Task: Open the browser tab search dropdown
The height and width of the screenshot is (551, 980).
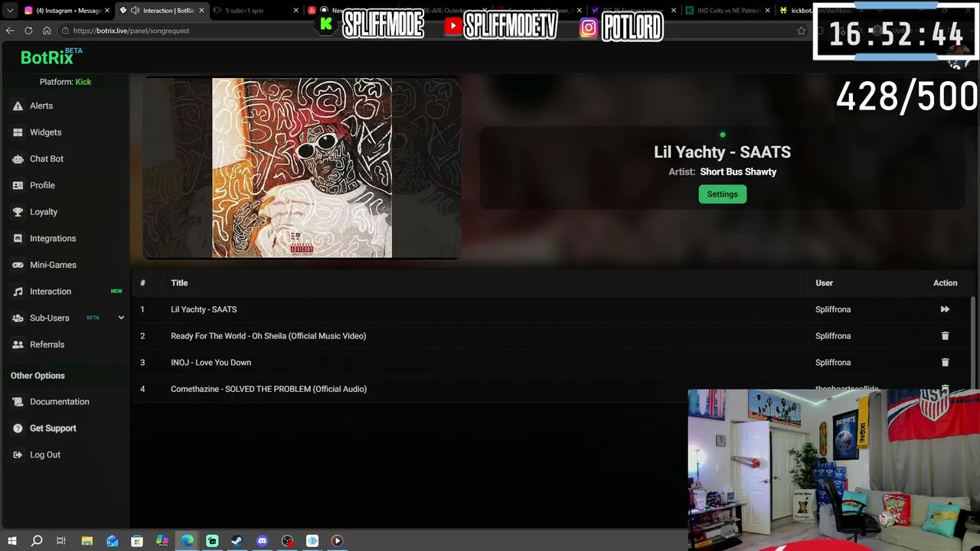Action: point(10,11)
